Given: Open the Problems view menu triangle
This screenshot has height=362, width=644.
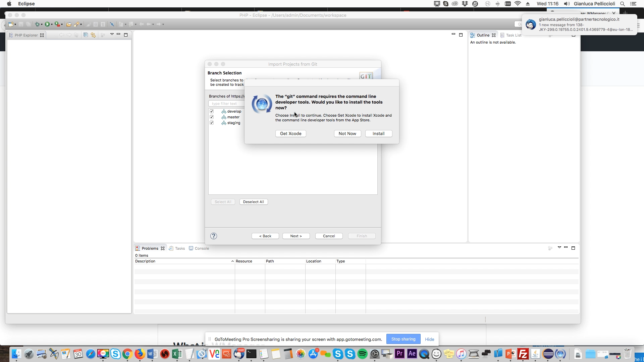Looking at the screenshot, I should tap(559, 247).
